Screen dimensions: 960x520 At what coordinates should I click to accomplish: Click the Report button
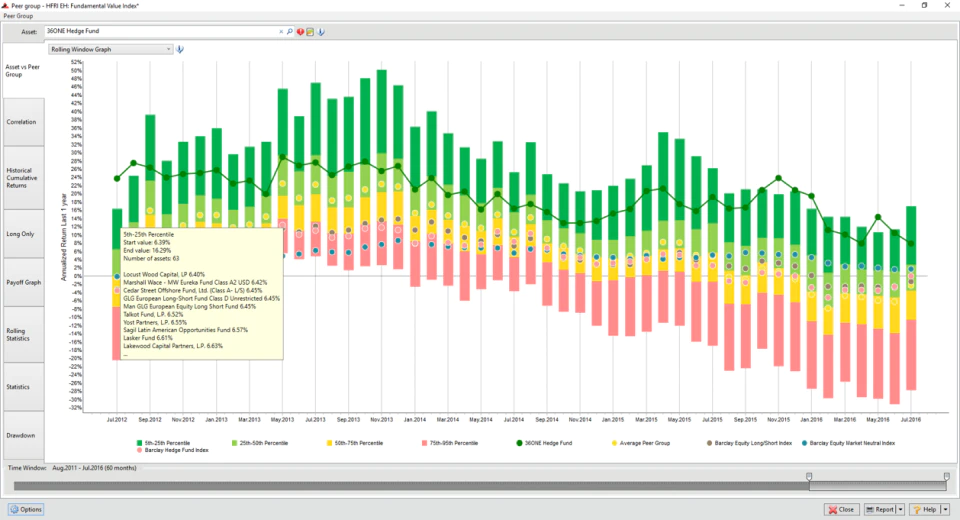(880, 510)
